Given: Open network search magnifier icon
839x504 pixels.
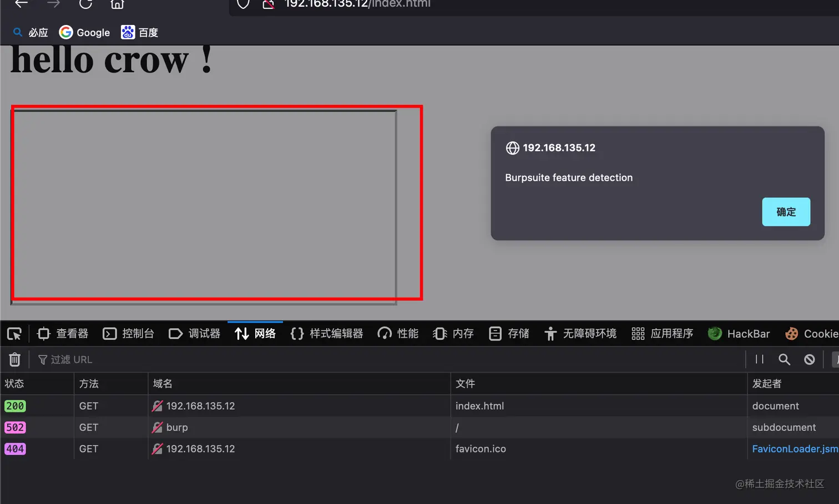Looking at the screenshot, I should click(x=784, y=359).
